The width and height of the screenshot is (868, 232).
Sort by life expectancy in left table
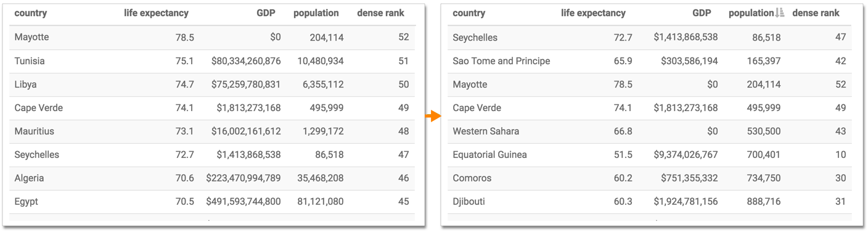pos(157,13)
